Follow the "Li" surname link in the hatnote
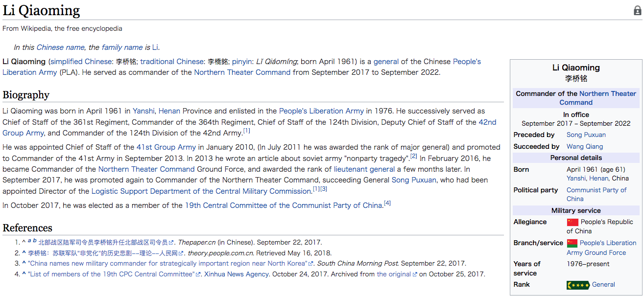This screenshot has width=644, height=296. 155,47
